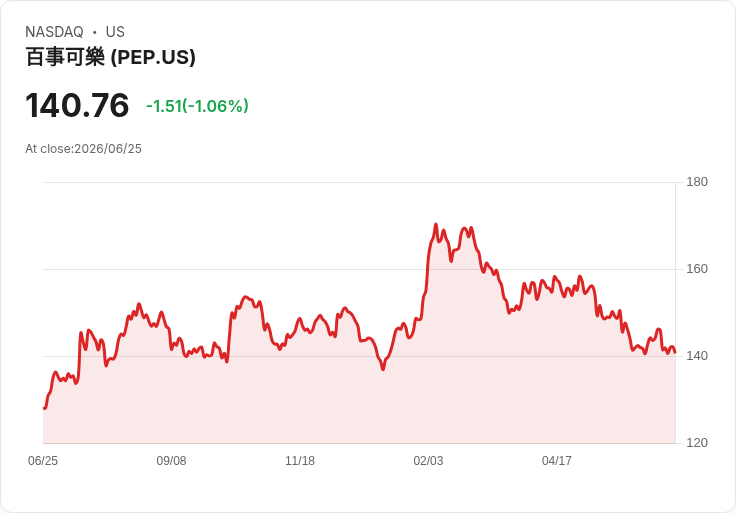This screenshot has height=513, width=736.
Task: Click the 09/08 date axis label
Action: (171, 461)
